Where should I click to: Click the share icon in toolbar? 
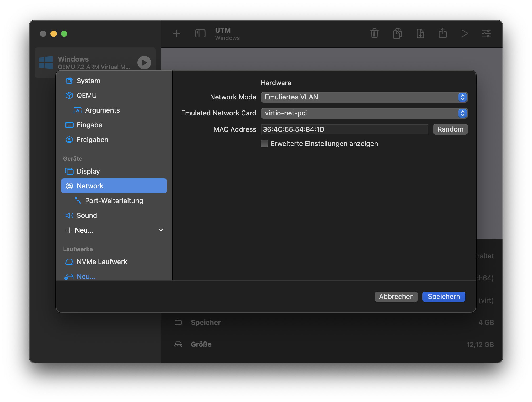pos(443,33)
